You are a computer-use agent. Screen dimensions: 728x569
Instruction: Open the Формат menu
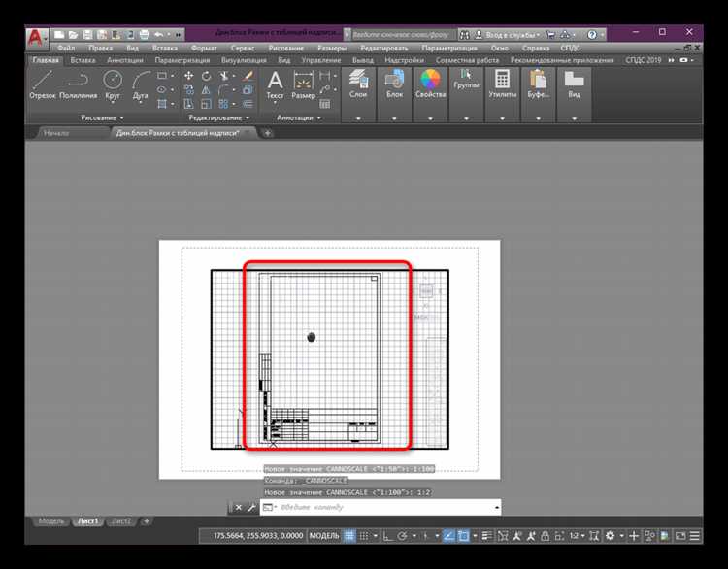click(x=204, y=48)
